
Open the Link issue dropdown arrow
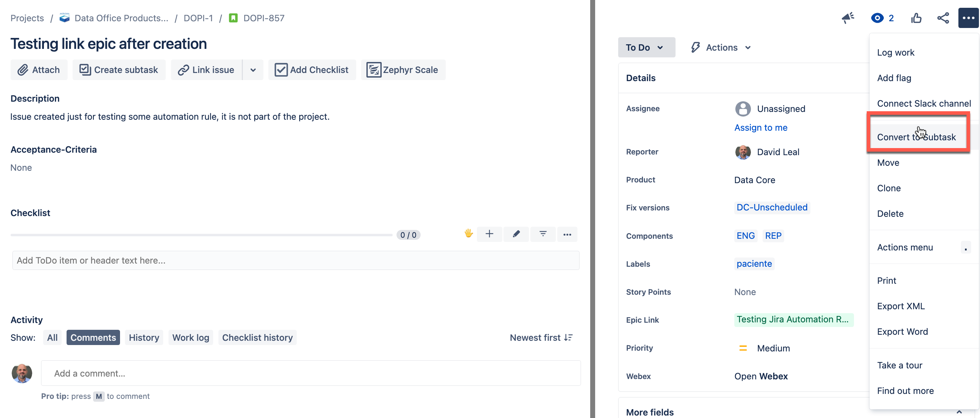point(253,70)
